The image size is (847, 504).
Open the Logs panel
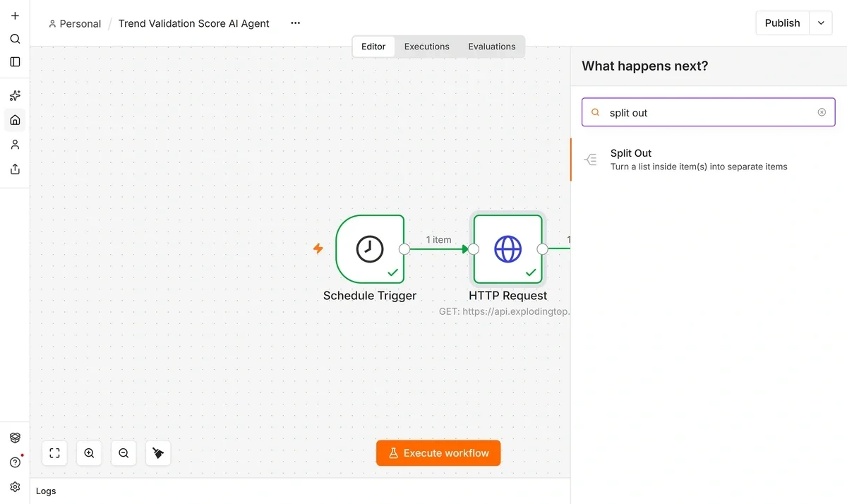(x=46, y=491)
